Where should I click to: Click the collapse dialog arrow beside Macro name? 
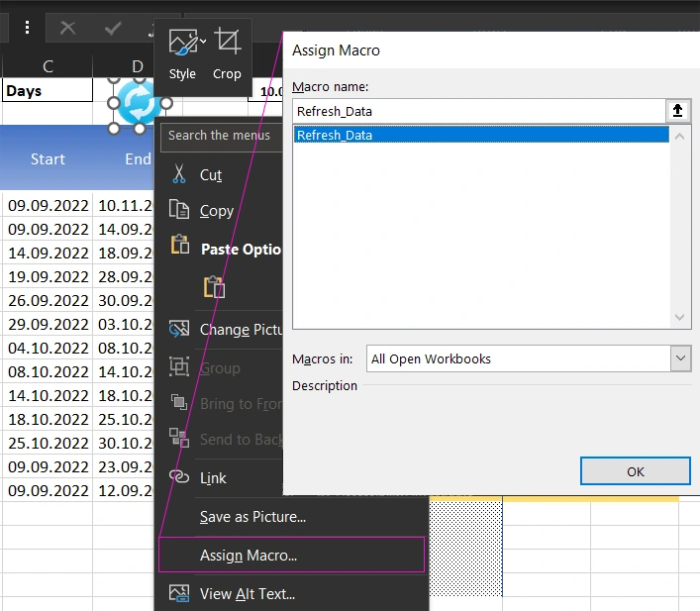click(677, 111)
